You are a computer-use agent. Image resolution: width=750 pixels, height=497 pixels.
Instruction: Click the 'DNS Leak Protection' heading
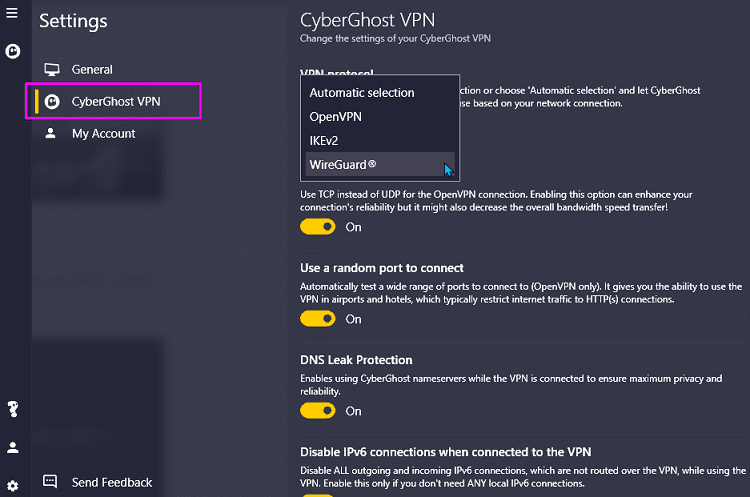[356, 360]
